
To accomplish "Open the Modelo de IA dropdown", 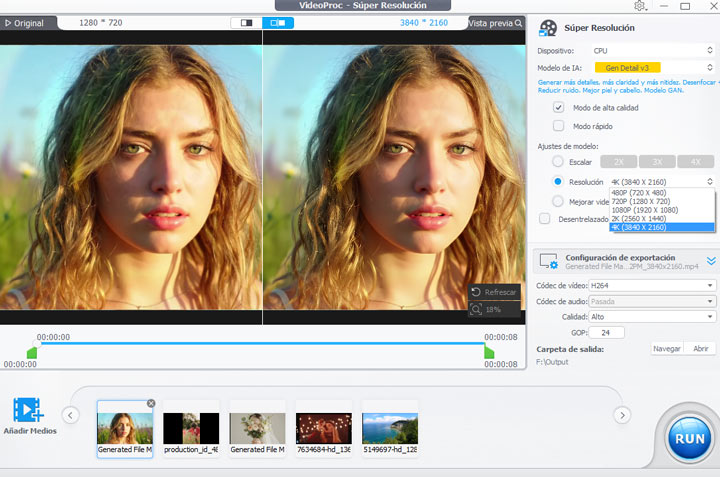I will tap(653, 68).
